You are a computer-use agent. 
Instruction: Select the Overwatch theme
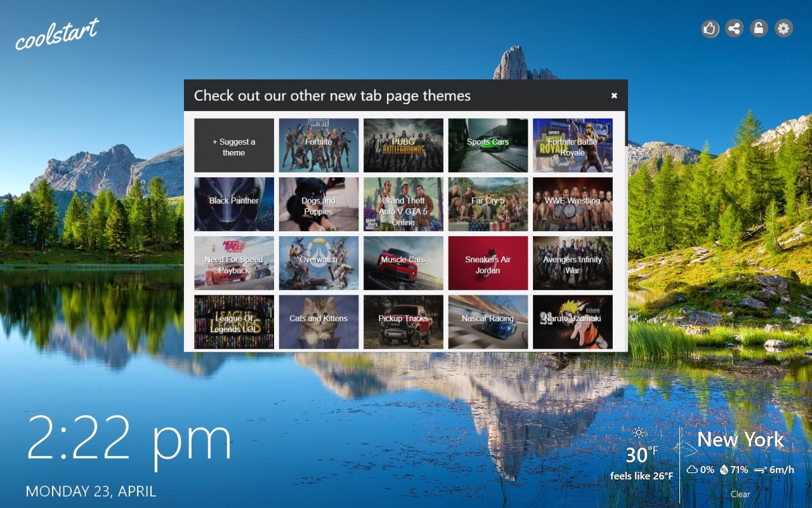318,263
